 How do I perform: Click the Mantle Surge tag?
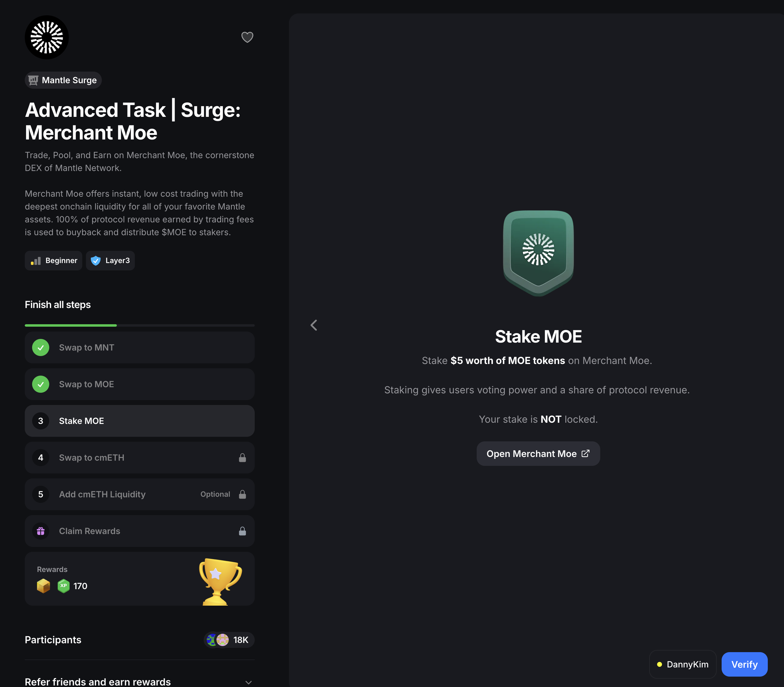tap(63, 80)
